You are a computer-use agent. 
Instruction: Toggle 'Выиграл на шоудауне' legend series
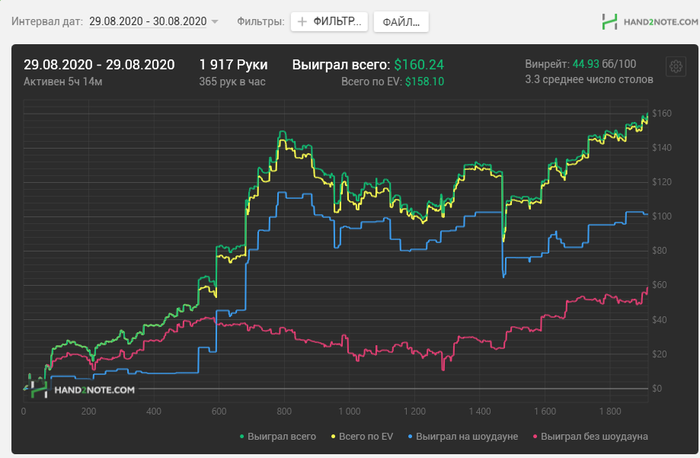pyautogui.click(x=463, y=436)
